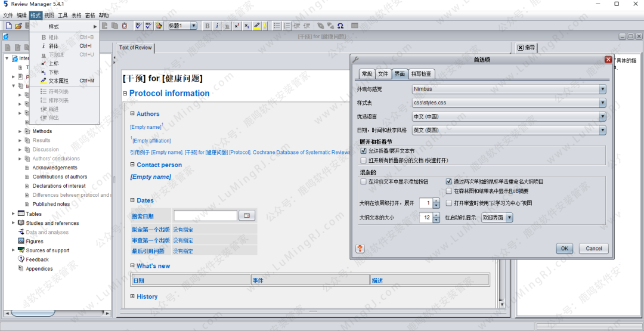Click Cancel in the preferences dialog
Screen dimensions: 644x331
click(x=593, y=248)
